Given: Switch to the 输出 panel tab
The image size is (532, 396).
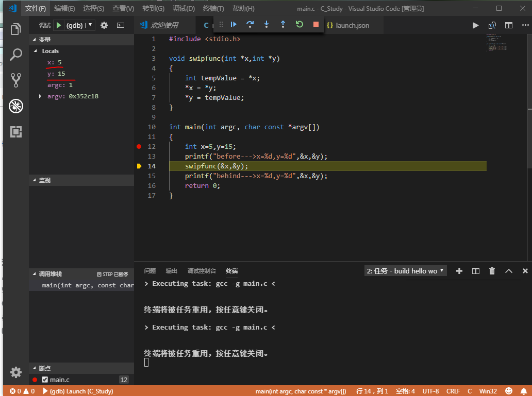Looking at the screenshot, I should click(x=171, y=271).
